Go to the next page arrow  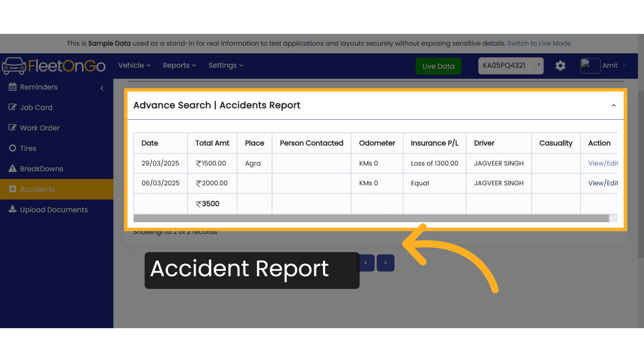385,263
